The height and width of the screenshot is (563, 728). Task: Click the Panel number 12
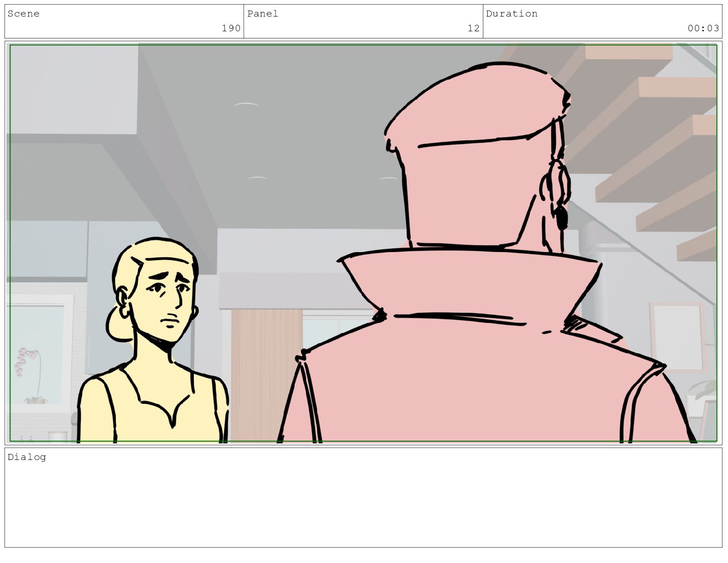473,29
